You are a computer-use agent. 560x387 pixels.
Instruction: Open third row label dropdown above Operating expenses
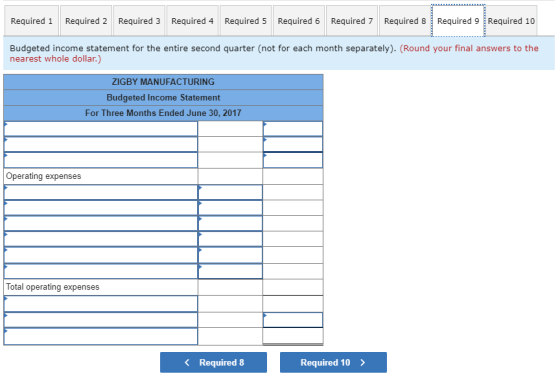(x=101, y=160)
